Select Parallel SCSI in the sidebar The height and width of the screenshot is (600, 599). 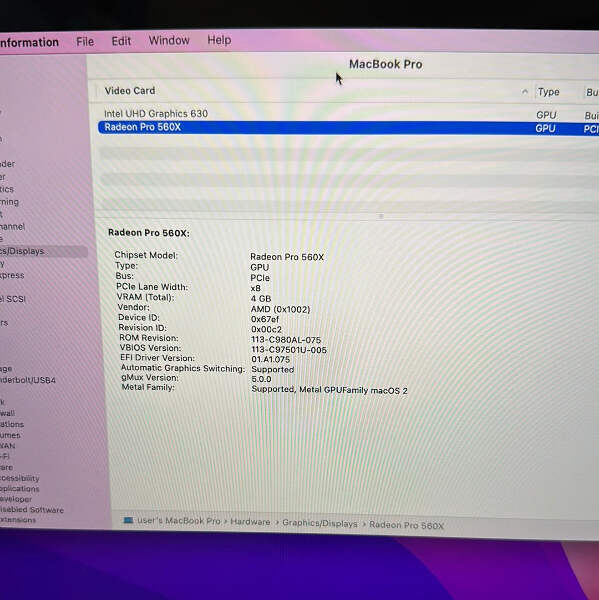point(13,299)
